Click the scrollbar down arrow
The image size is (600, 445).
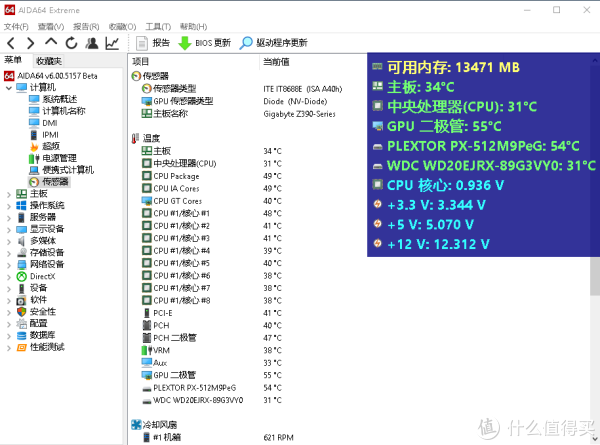[x=595, y=439]
